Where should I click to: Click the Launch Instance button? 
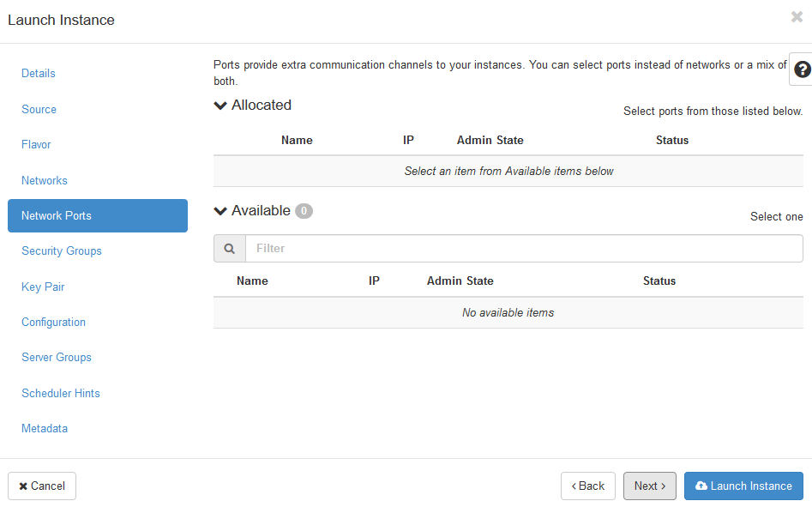[743, 486]
